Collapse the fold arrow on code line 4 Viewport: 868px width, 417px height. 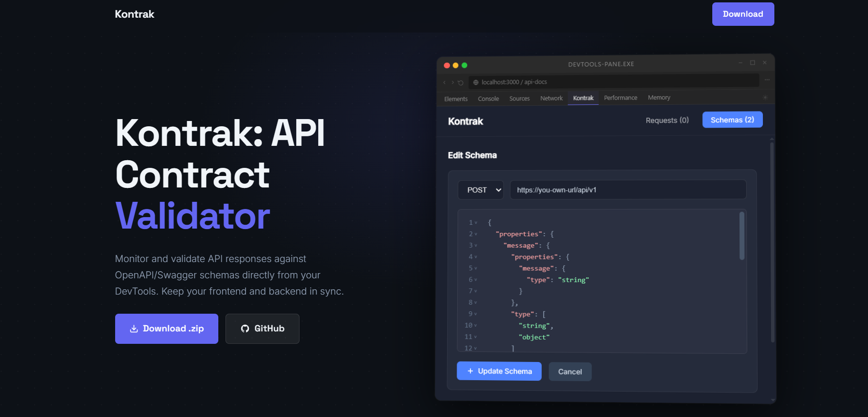pos(476,257)
